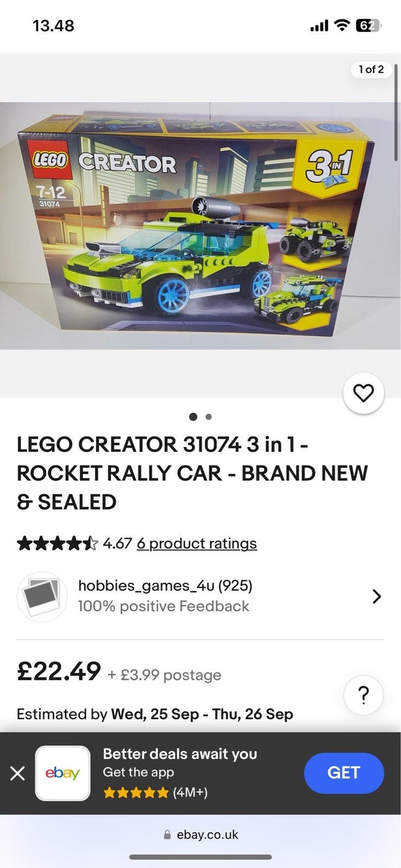Tap the battery status icon

tap(368, 25)
